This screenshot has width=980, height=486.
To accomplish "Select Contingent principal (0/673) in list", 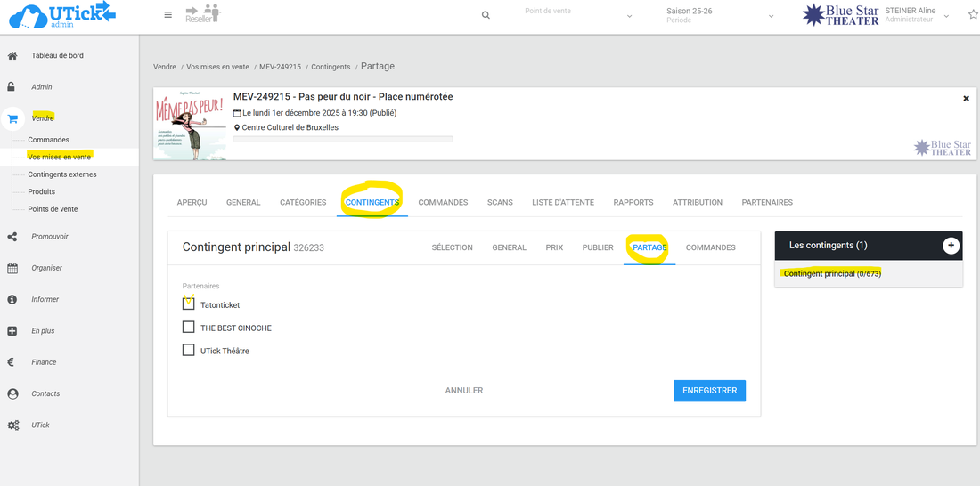I will (831, 274).
